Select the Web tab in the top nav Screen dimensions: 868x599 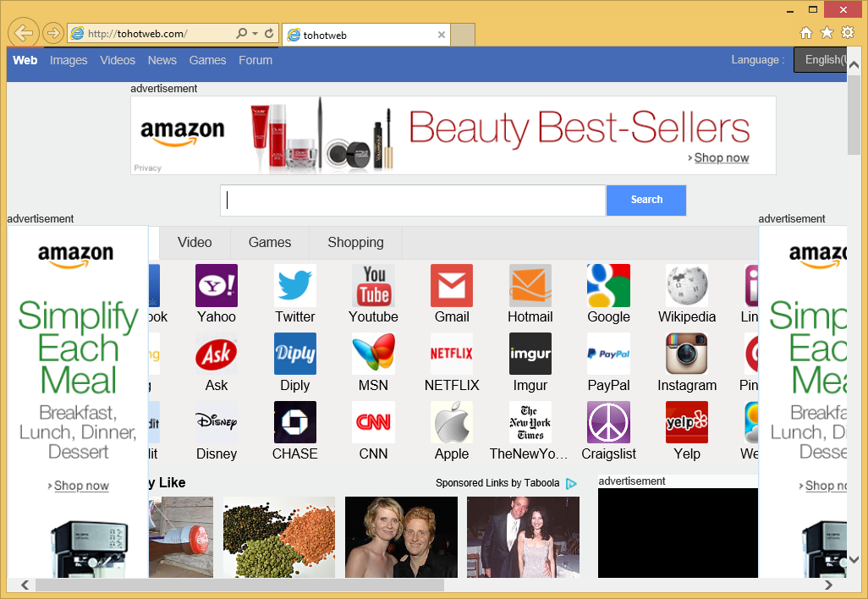pyautogui.click(x=25, y=60)
